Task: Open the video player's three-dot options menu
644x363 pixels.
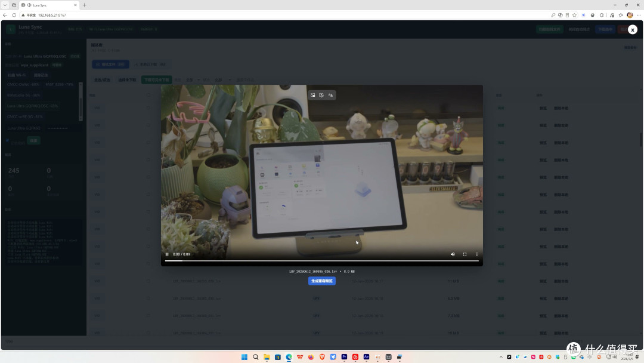Action: (477, 254)
